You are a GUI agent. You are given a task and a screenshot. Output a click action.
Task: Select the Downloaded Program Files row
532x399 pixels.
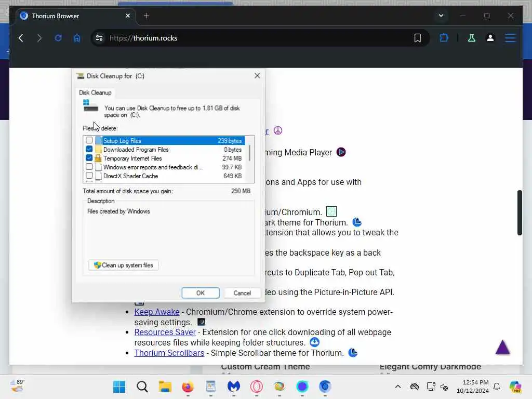pos(164,150)
